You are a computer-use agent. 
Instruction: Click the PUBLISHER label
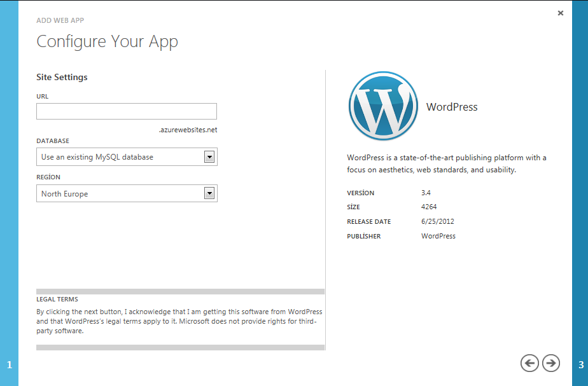click(x=364, y=236)
